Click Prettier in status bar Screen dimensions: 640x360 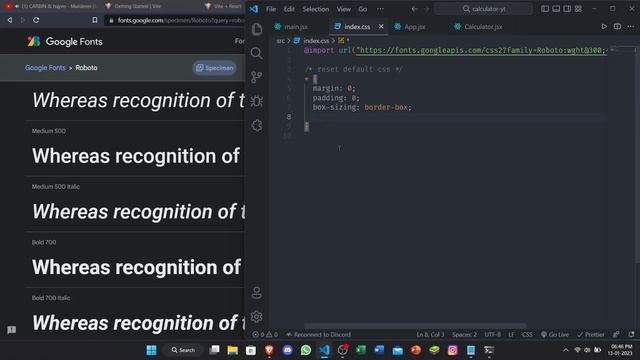pyautogui.click(x=591, y=335)
